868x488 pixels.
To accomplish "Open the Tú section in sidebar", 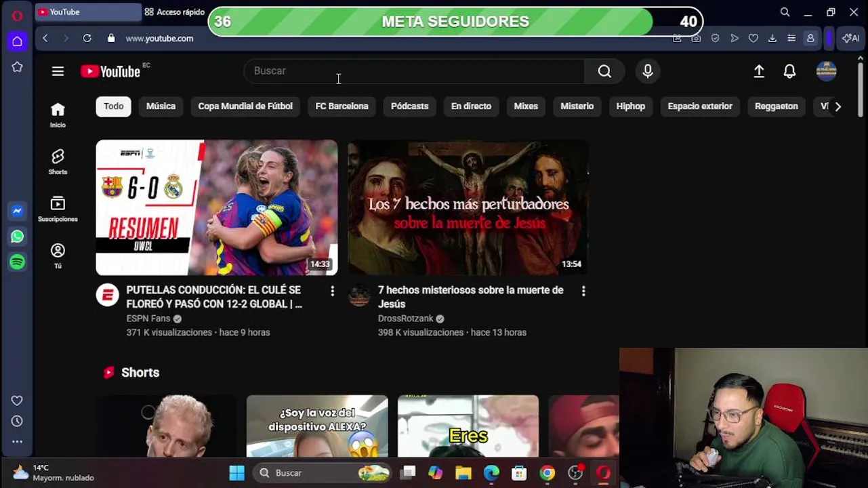I will [58, 256].
